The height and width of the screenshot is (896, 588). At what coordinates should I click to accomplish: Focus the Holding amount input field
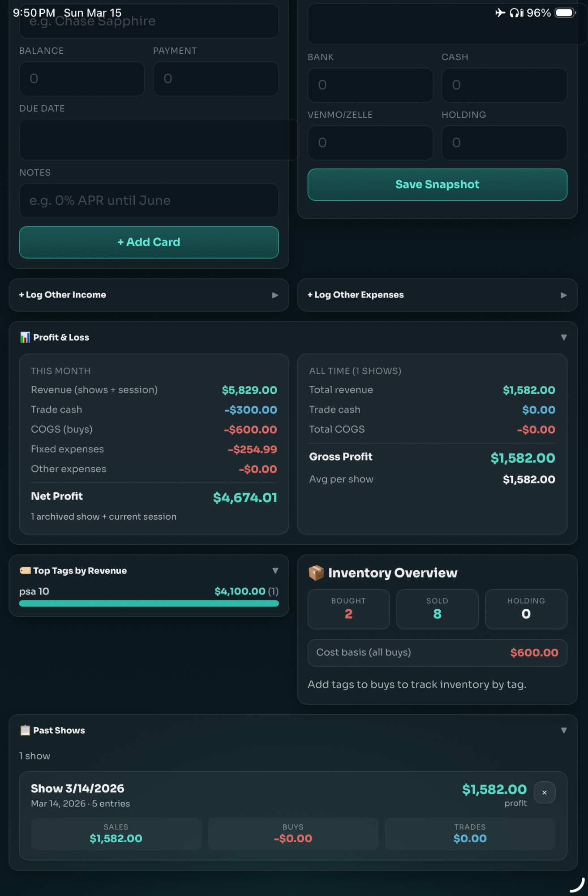[x=504, y=143]
